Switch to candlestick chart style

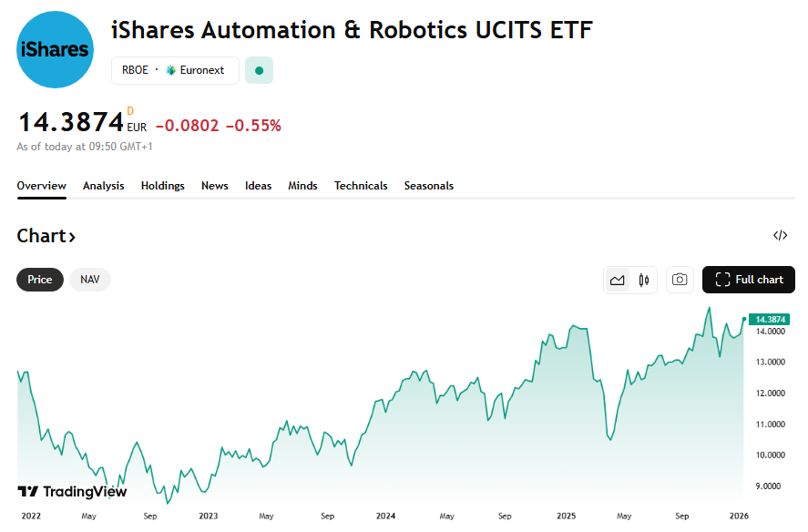pos(644,280)
